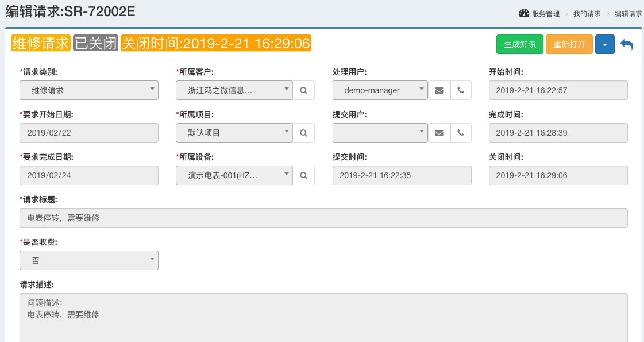
Task: Click the orange 重新打开 button
Action: tap(569, 44)
